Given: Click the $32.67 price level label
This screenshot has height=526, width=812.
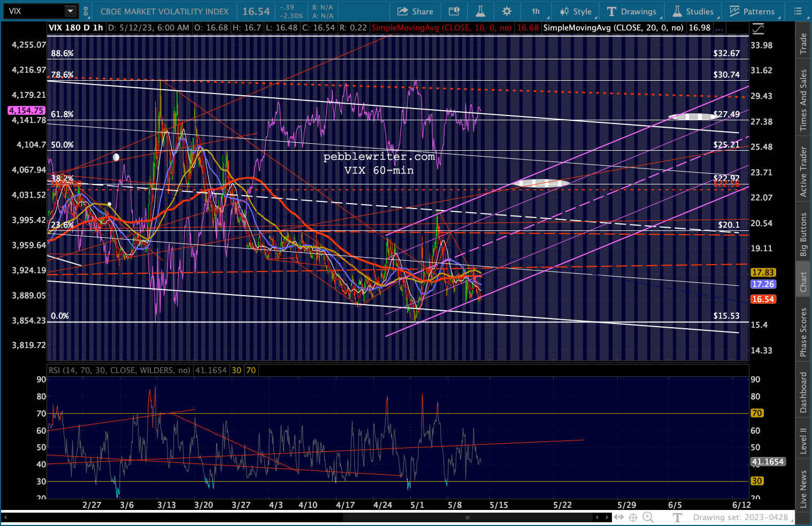Looking at the screenshot, I should 726,53.
